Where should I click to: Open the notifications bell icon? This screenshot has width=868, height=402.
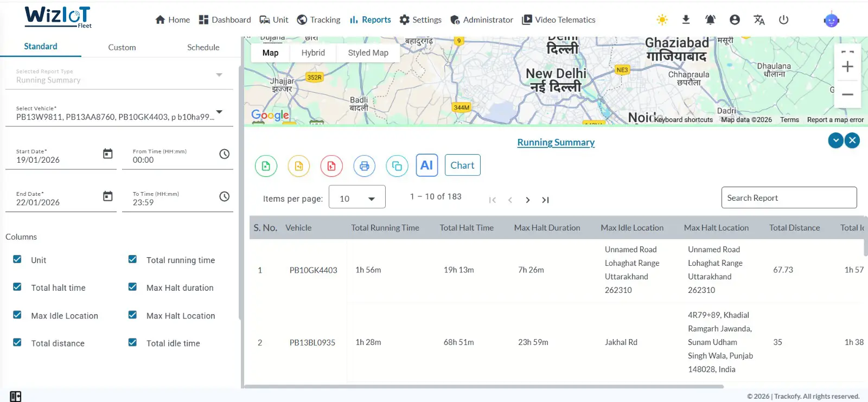point(710,20)
